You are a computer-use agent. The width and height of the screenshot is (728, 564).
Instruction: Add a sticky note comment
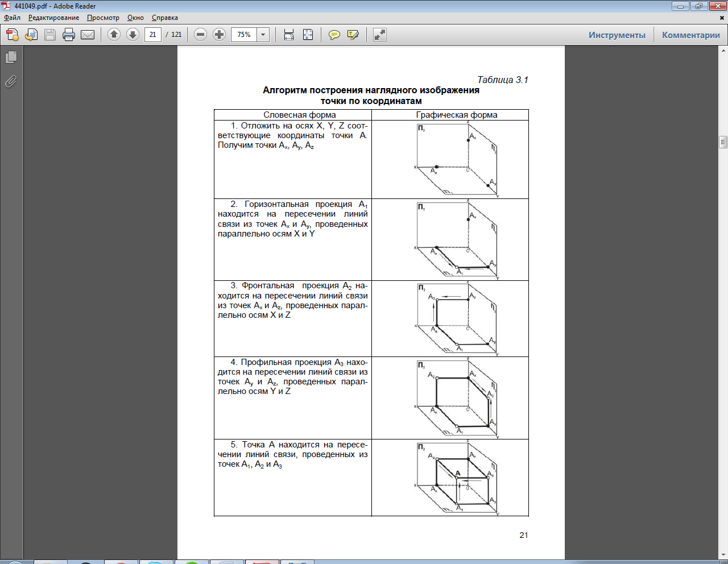[334, 35]
